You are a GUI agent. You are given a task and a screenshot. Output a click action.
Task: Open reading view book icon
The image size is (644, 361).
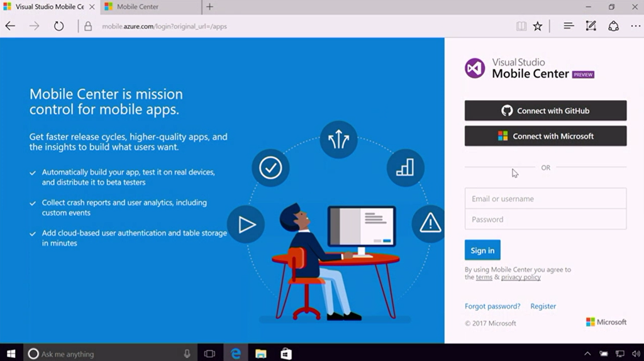[x=521, y=26]
